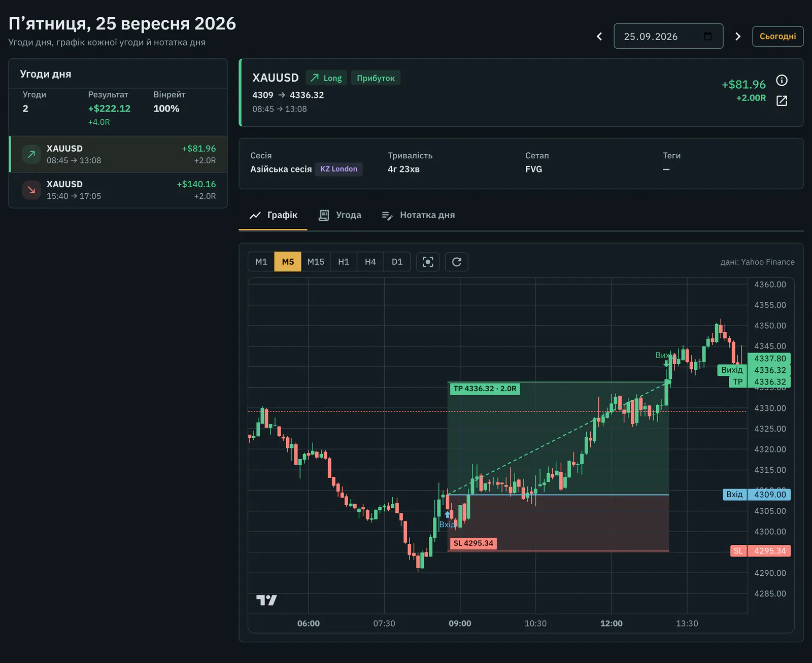
Task: Select XAUUSD trade 08:45 → 13:08
Action: coord(118,154)
